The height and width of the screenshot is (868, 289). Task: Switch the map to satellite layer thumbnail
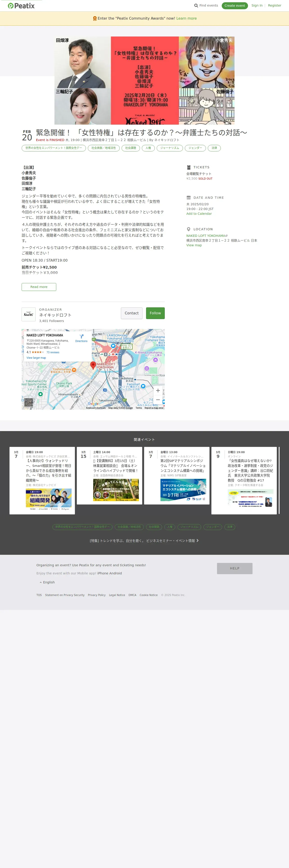tap(29, 402)
